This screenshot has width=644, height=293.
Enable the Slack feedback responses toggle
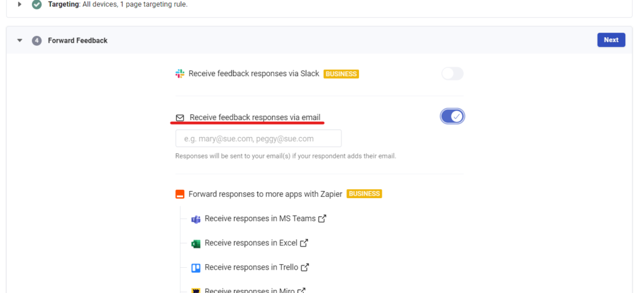point(452,74)
